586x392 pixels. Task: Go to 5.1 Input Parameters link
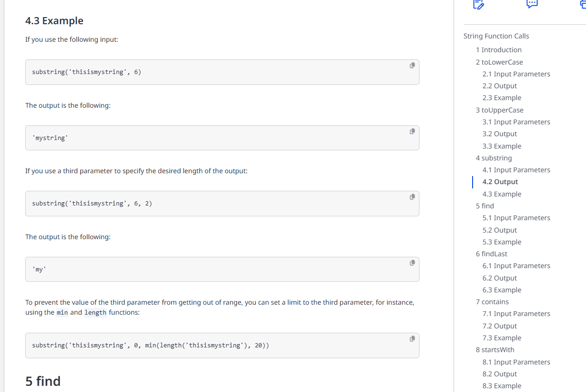[516, 218]
